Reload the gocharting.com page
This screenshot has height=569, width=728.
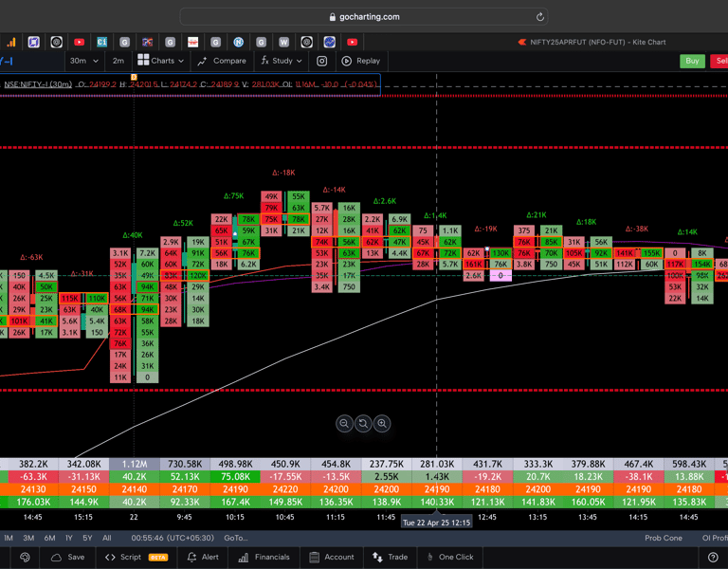point(540,17)
